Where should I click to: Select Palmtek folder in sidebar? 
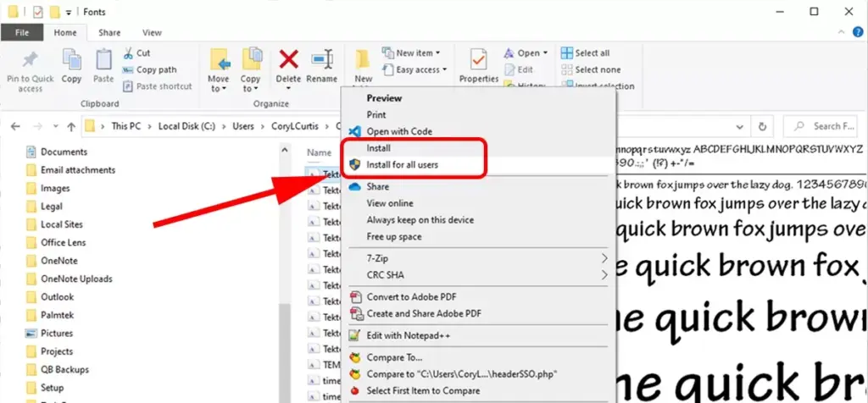click(x=57, y=315)
